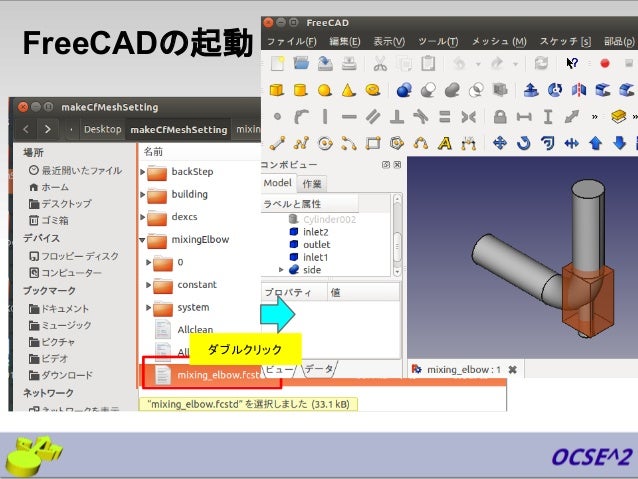Apply the horizontal distance constraint icon

(x=524, y=117)
